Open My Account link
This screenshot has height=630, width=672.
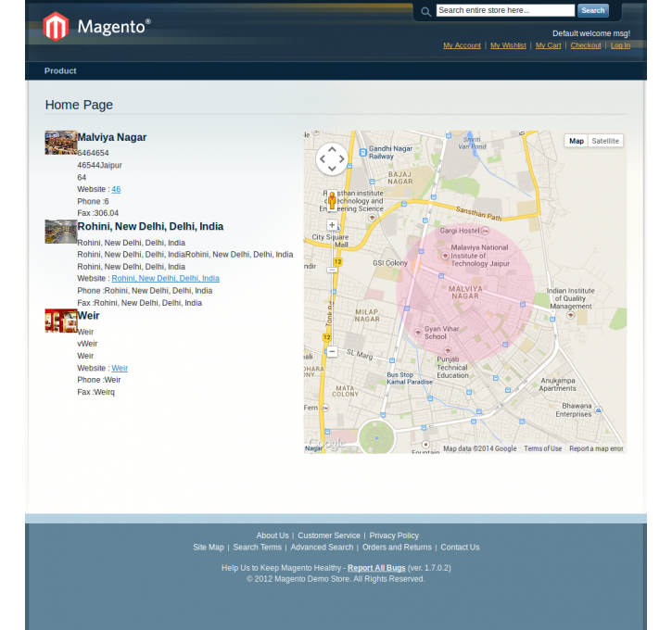(462, 45)
